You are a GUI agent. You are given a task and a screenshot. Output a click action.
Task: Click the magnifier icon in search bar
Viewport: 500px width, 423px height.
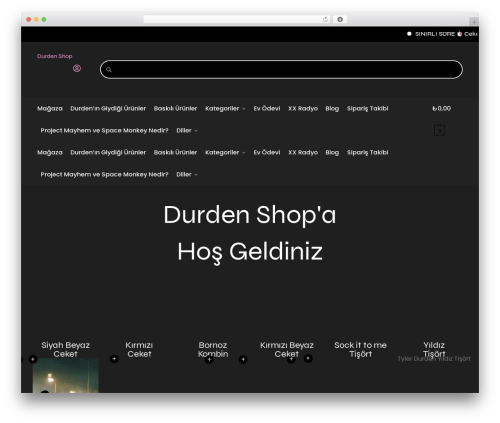[109, 70]
